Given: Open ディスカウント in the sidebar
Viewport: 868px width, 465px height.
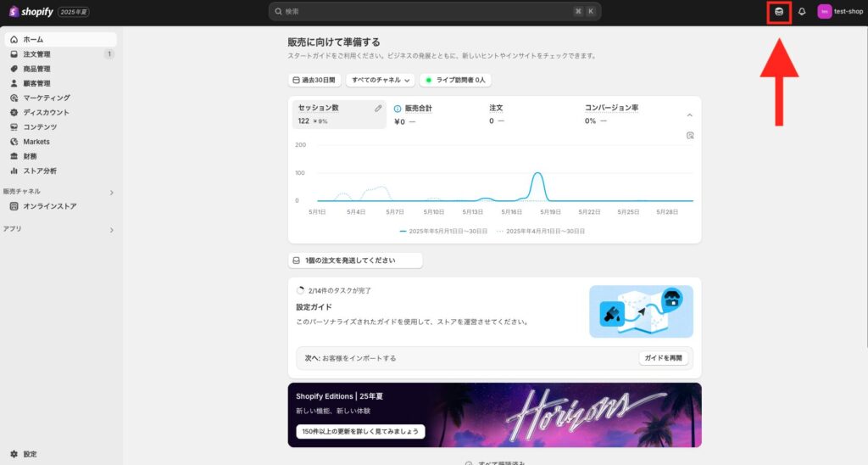Looking at the screenshot, I should pyautogui.click(x=60, y=113).
